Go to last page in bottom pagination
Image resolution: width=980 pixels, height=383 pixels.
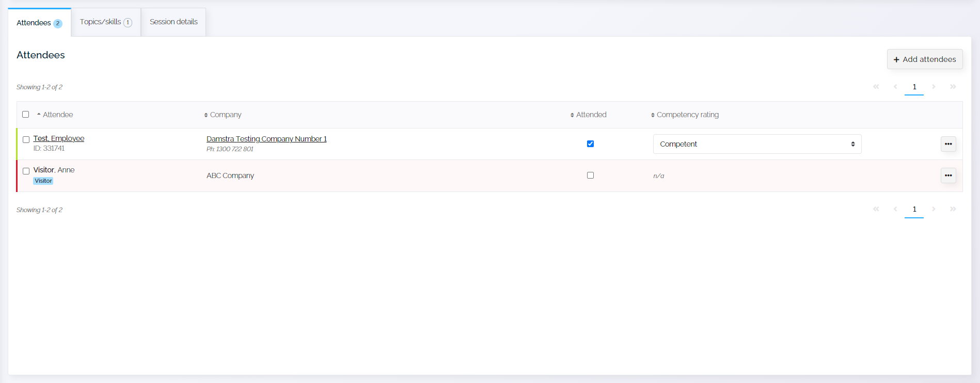point(953,209)
